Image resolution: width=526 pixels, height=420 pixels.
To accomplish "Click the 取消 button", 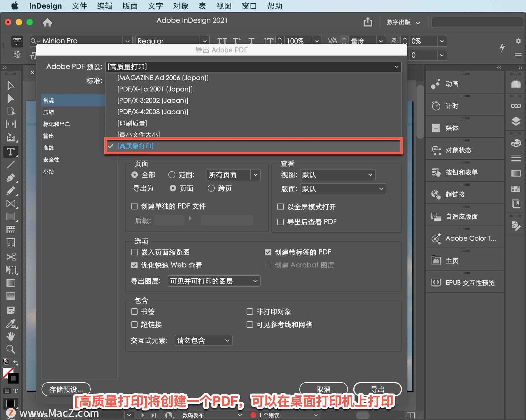I will coord(324,389).
